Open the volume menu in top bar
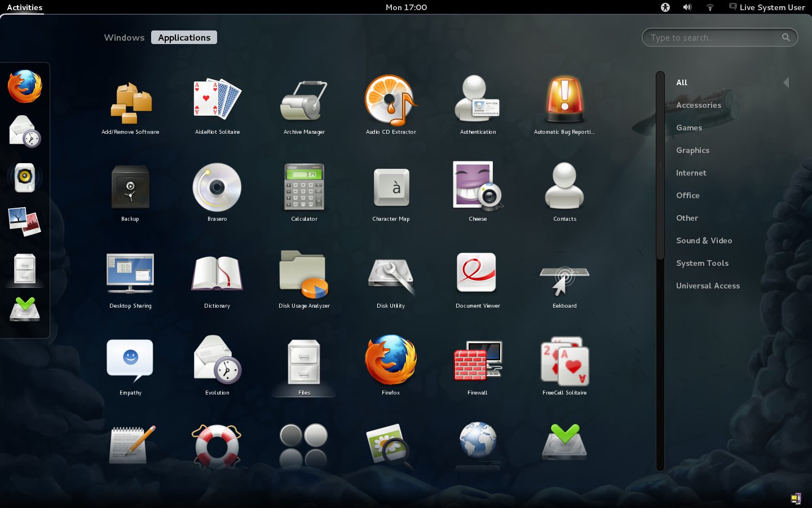 point(687,7)
